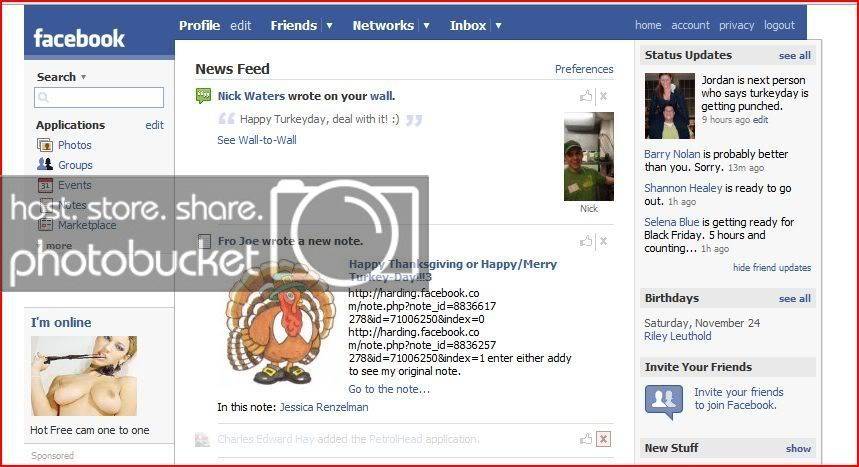Click Nick's profile photo thumbnail
The image size is (859, 467).
click(x=589, y=156)
